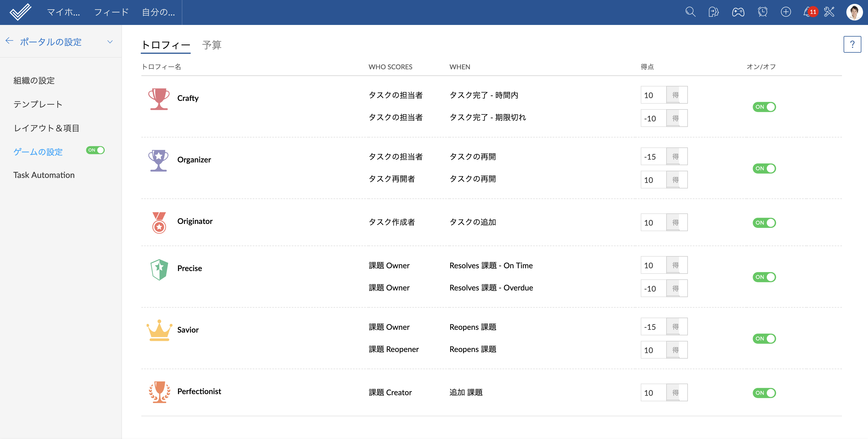The width and height of the screenshot is (868, 439).
Task: Click the WHO SCORES column header
Action: 390,67
